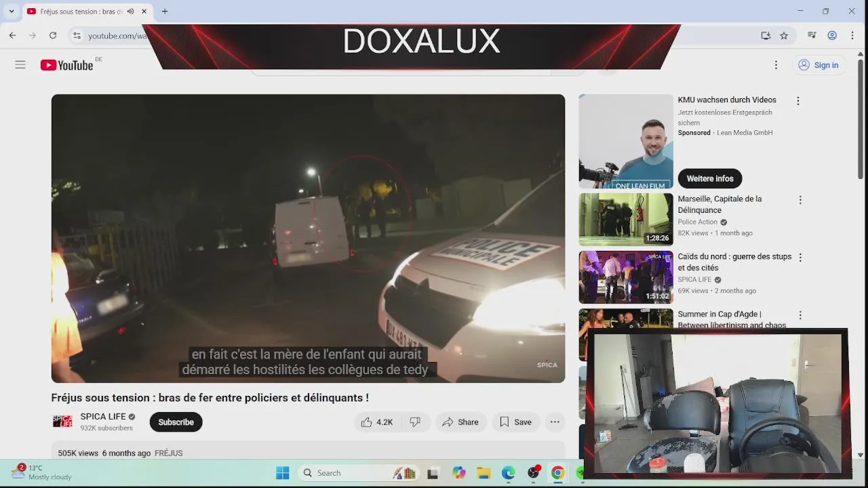Go forward in the browser
This screenshot has height=488, width=868.
[x=32, y=35]
